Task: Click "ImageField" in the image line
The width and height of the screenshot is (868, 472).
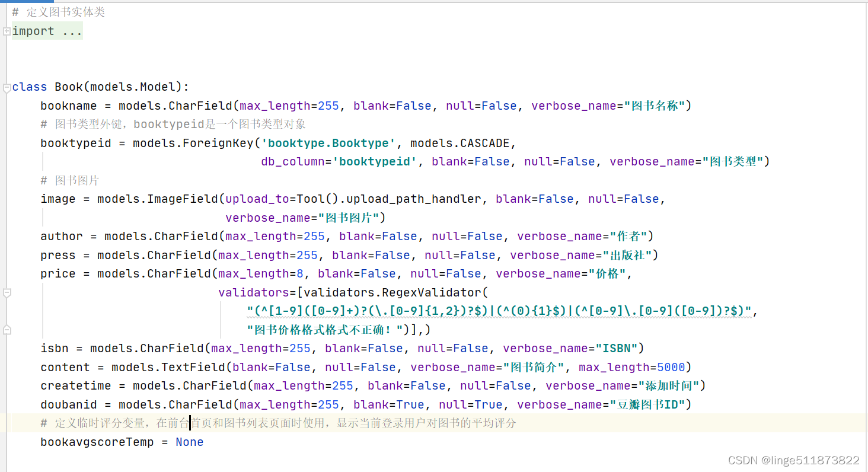Action: click(x=183, y=199)
